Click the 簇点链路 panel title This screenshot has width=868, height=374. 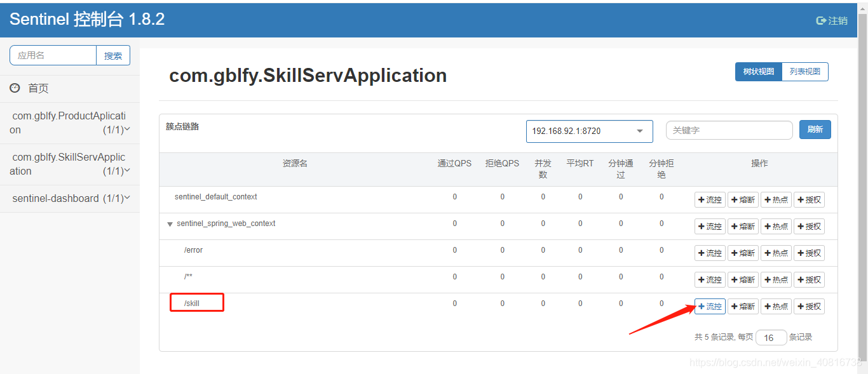click(182, 126)
